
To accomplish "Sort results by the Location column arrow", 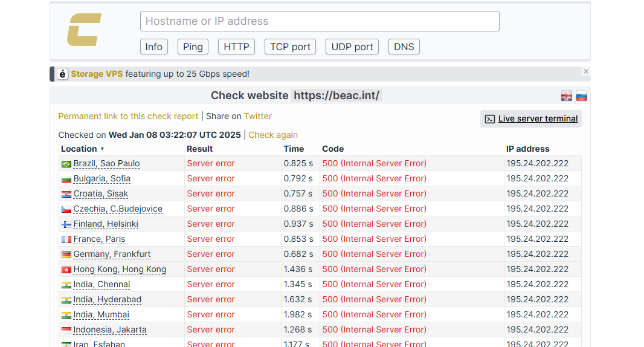I will point(102,149).
